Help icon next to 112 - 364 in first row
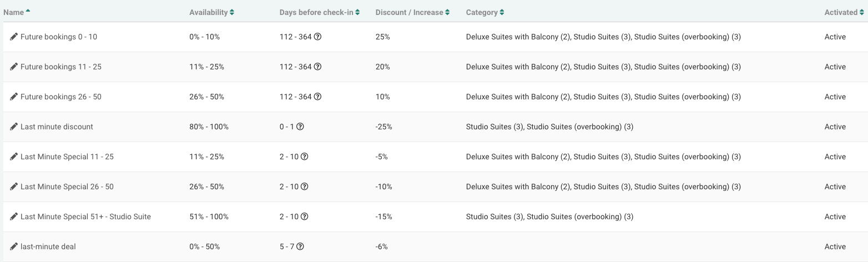 (317, 37)
